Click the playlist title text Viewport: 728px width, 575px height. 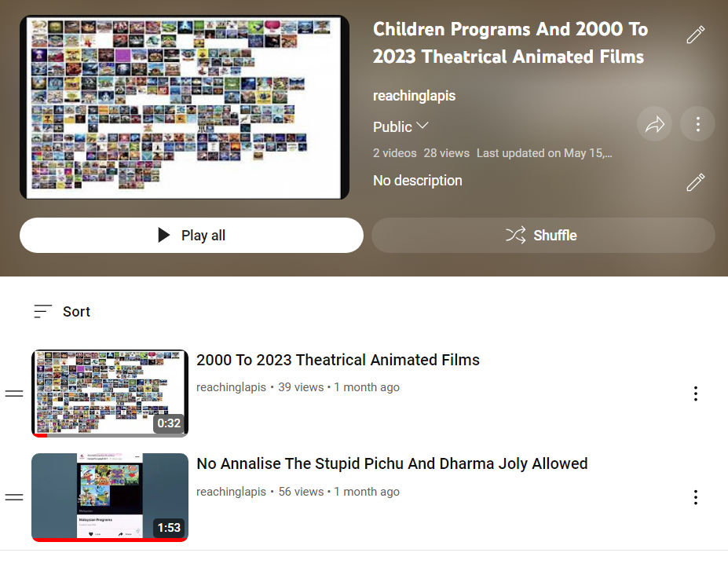(510, 42)
